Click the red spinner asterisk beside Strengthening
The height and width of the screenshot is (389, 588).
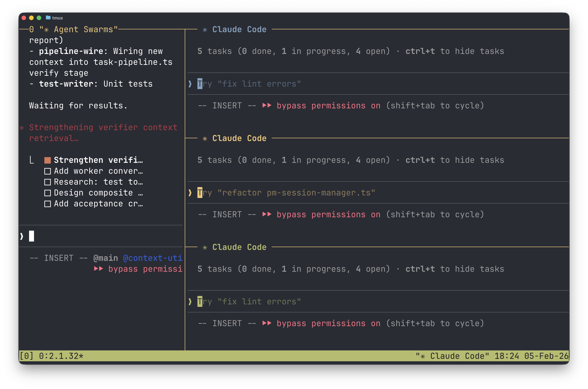click(22, 128)
